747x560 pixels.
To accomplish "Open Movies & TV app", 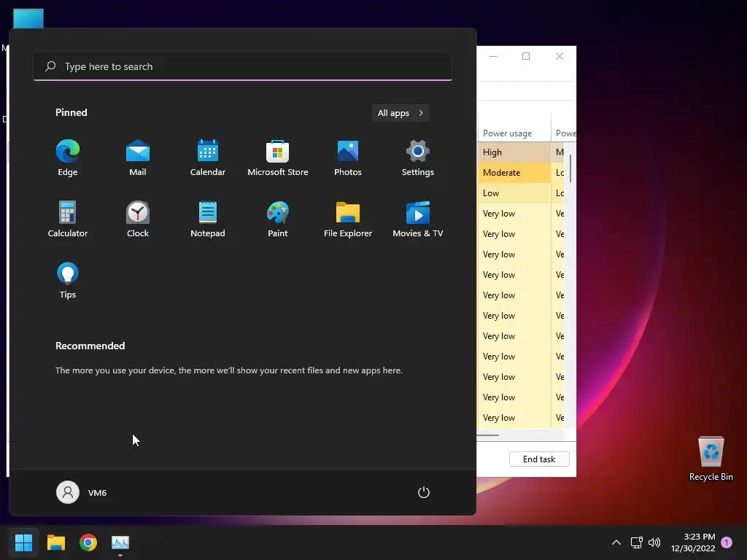I will 418,219.
